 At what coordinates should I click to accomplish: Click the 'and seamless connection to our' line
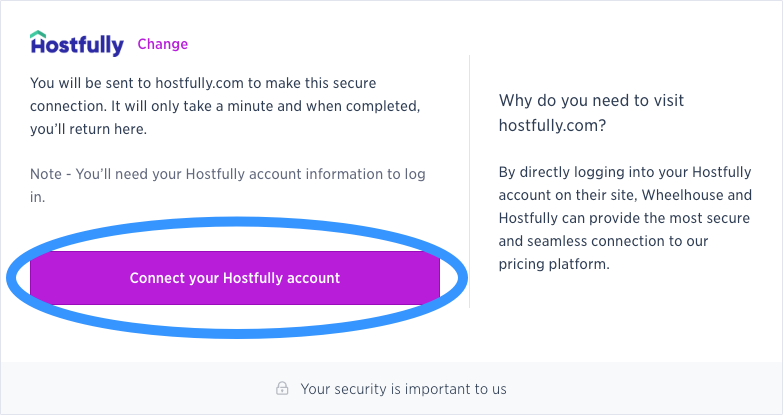[x=603, y=241]
